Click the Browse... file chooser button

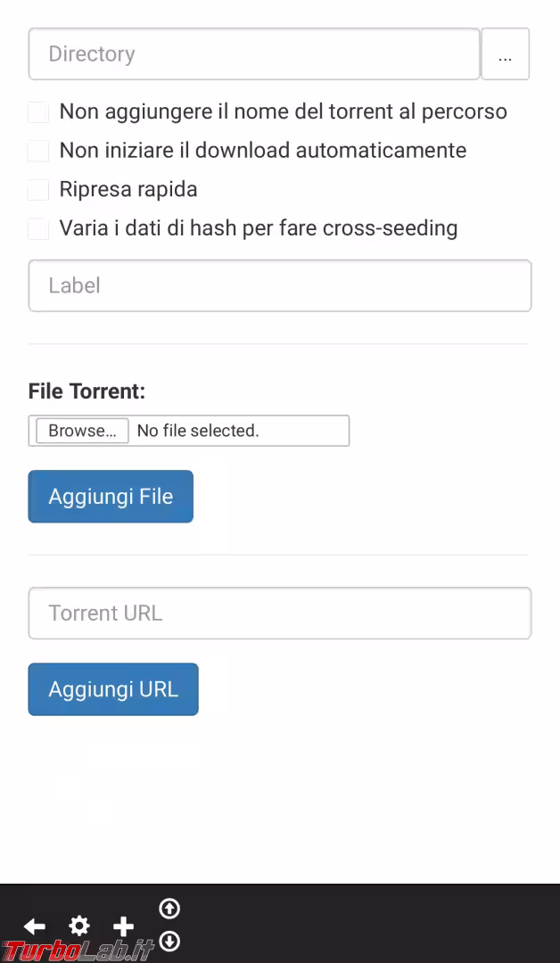point(82,431)
